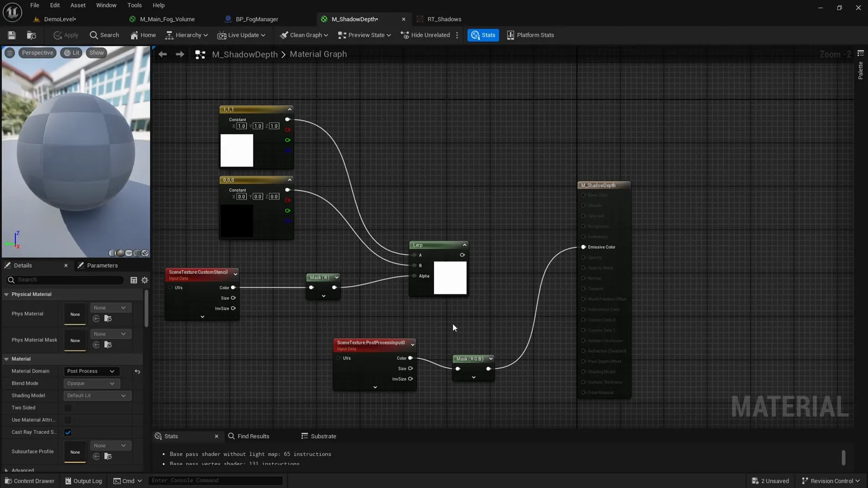Viewport: 868px width, 488px height.
Task: Focus the Details search field
Action: pos(65,280)
